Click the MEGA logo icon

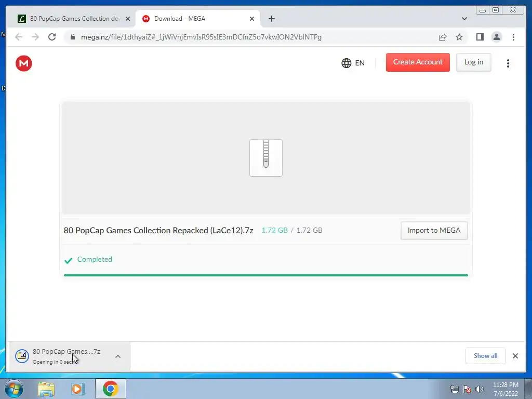click(24, 63)
